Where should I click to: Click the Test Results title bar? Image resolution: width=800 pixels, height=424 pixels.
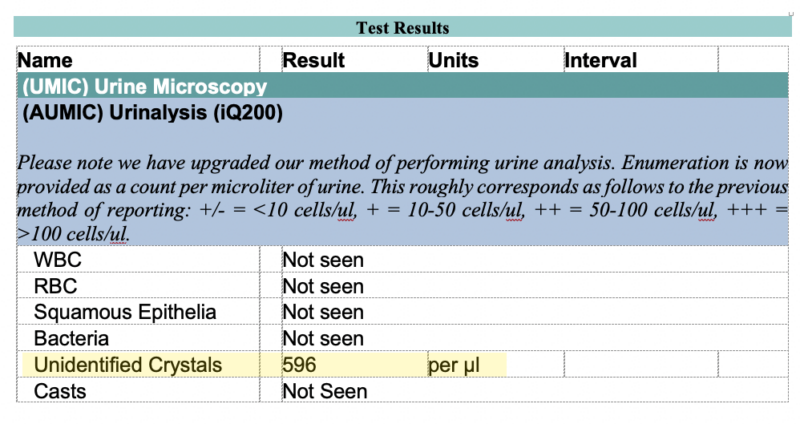tap(403, 27)
